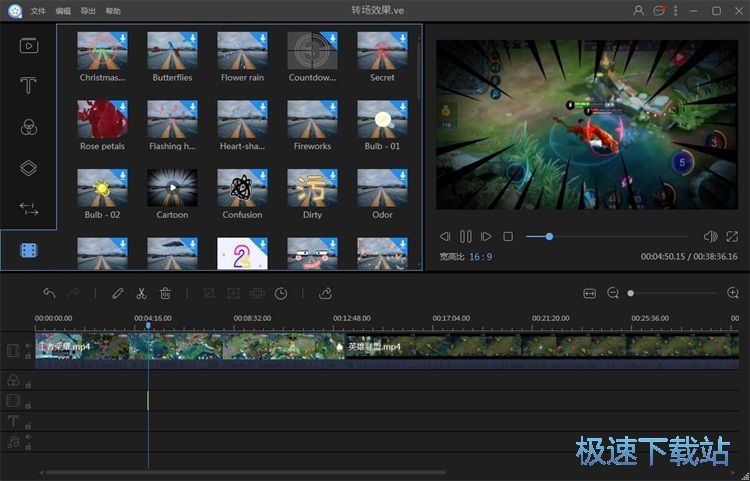
Task: Click the timeline horizontal scrollbar
Action: tap(246, 472)
